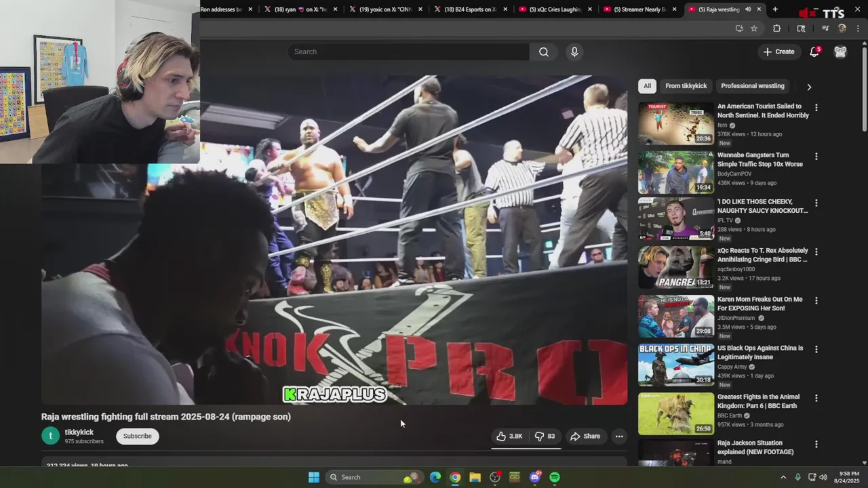Launch Microsoft Edge from taskbar
The height and width of the screenshot is (488, 868).
tap(435, 477)
